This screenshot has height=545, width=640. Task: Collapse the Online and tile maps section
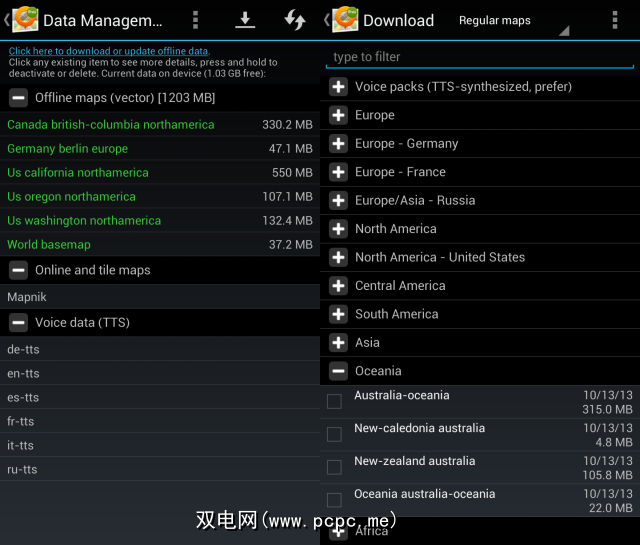coord(18,270)
